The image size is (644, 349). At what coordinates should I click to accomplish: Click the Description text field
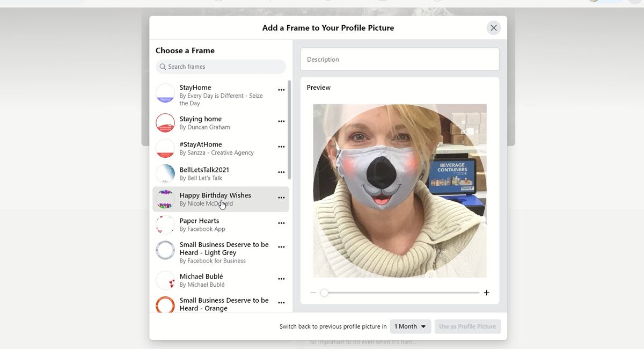click(x=400, y=59)
